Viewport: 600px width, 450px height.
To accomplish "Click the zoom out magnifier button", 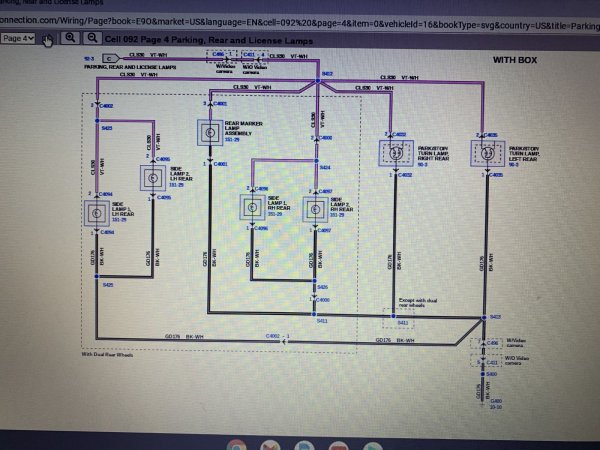I will pyautogui.click(x=92, y=38).
